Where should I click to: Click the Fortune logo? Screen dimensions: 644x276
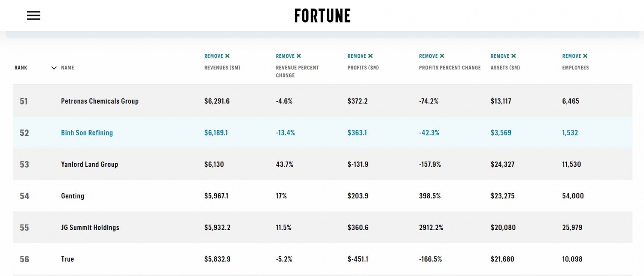(322, 16)
